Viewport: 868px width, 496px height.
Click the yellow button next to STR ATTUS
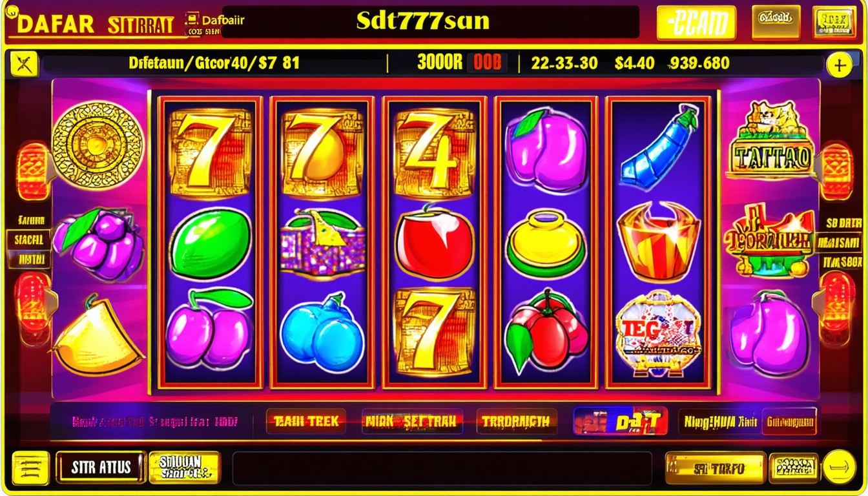185,468
